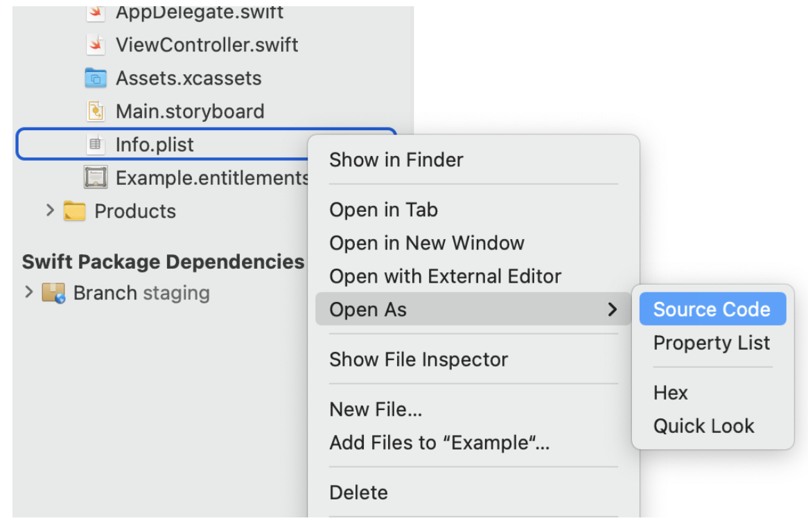Expand the Branch staging package
The width and height of the screenshot is (808, 532).
pos(29,292)
